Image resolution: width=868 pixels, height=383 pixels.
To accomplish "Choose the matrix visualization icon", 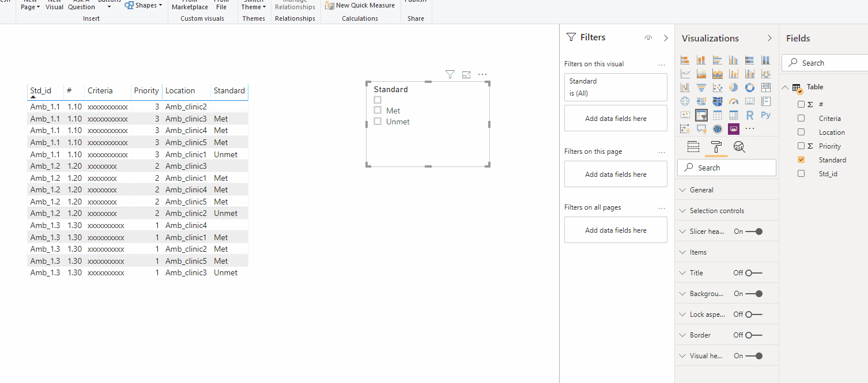I will [734, 115].
